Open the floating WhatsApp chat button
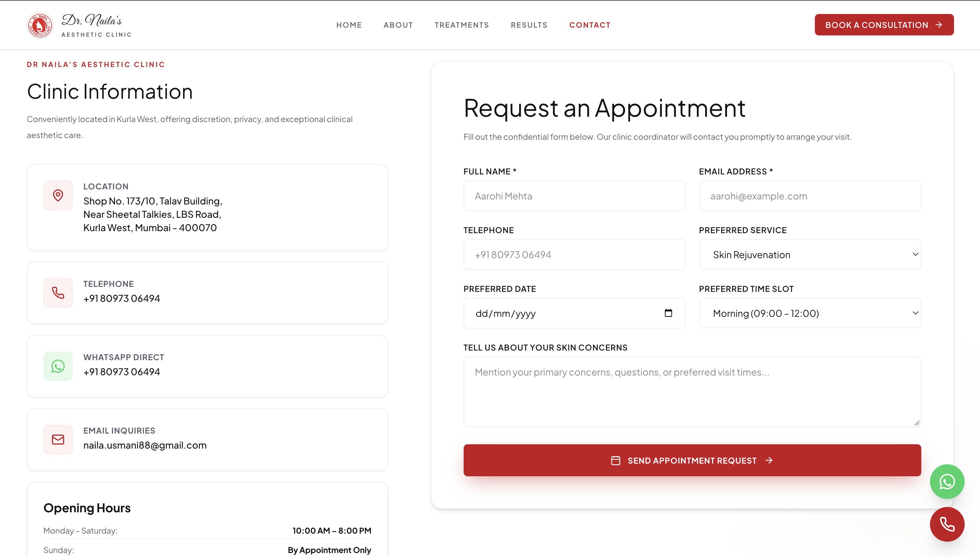 pos(947,482)
